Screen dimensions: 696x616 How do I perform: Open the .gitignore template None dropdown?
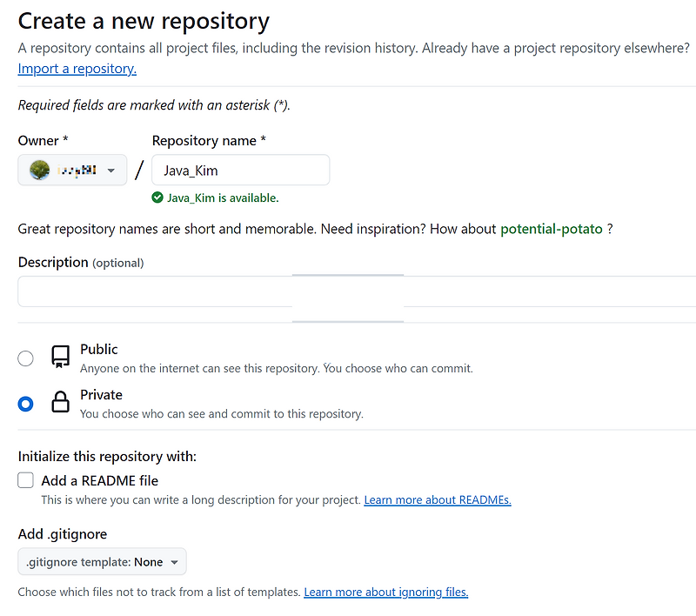tap(102, 561)
